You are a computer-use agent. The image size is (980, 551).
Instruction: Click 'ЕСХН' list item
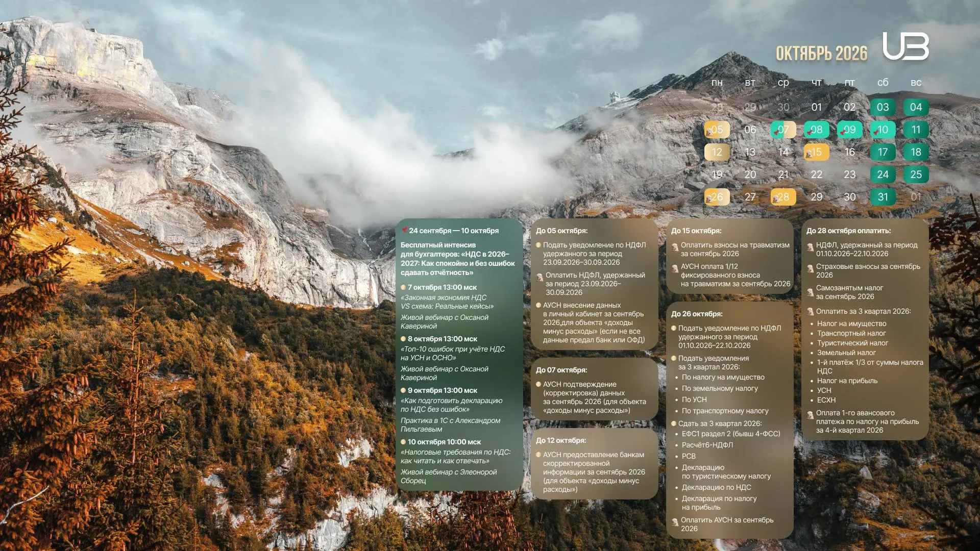click(x=826, y=400)
